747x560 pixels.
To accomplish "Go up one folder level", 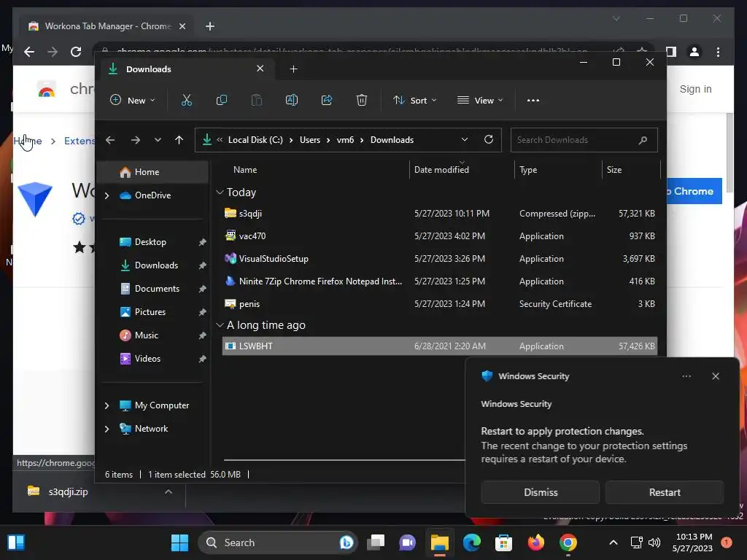I will point(179,140).
